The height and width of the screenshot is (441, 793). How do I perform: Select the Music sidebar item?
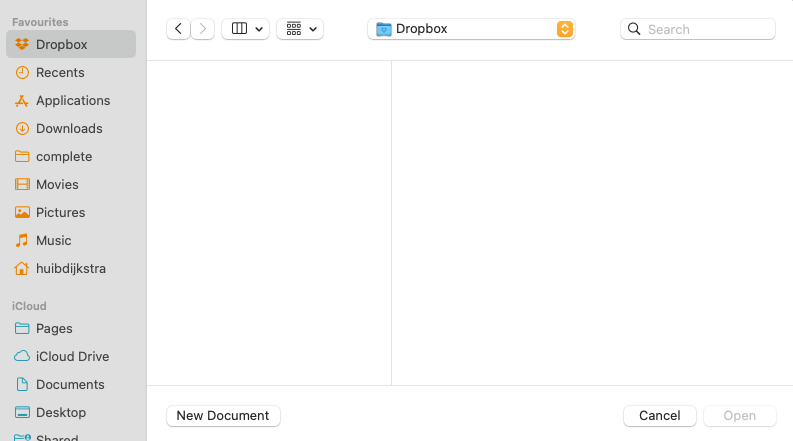pos(53,240)
